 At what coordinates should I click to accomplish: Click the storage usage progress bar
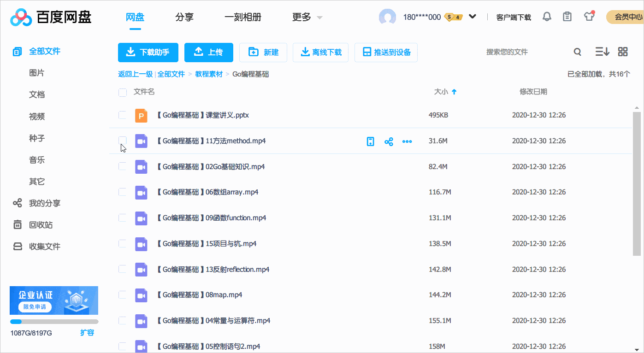(x=54, y=322)
